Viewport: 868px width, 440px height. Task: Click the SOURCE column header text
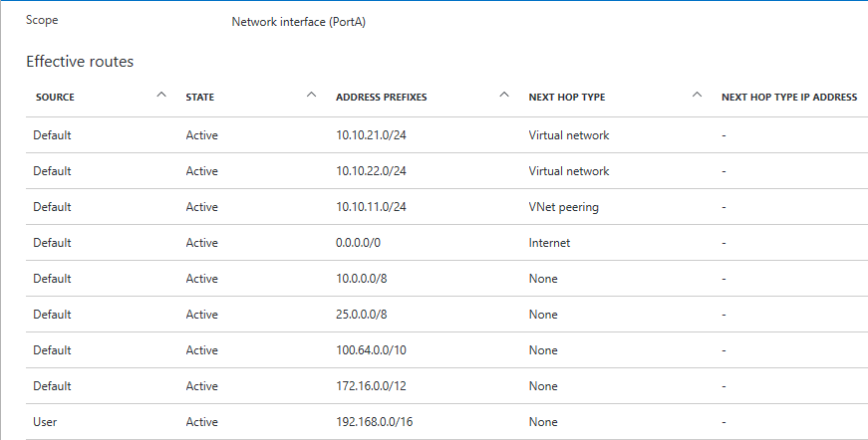55,98
